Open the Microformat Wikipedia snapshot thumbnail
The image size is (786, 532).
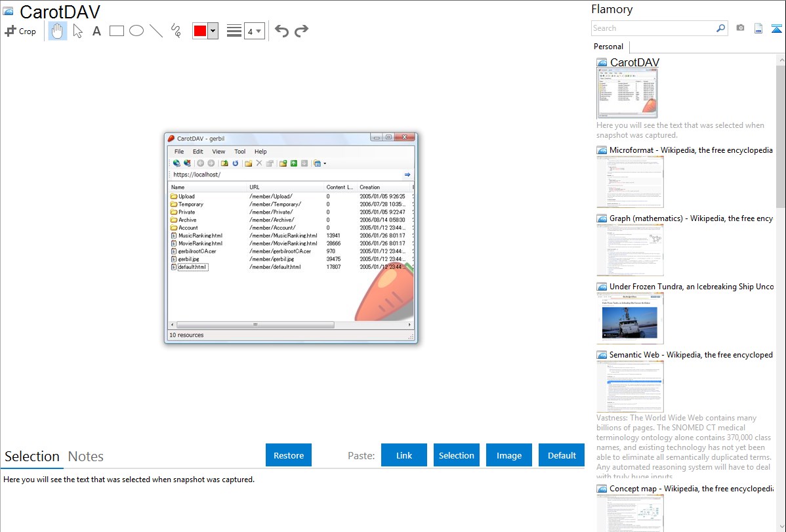(630, 182)
